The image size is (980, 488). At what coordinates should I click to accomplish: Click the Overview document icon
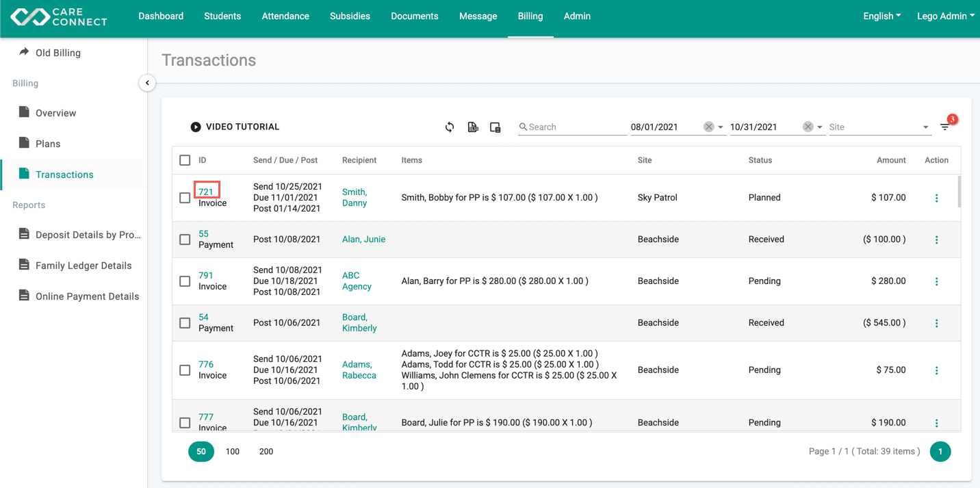coord(24,112)
